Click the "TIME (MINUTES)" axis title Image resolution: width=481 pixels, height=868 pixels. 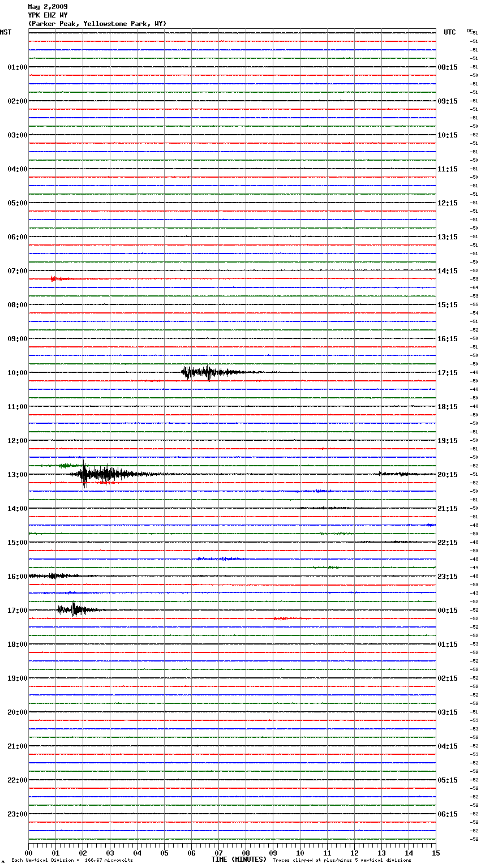[x=239, y=860]
